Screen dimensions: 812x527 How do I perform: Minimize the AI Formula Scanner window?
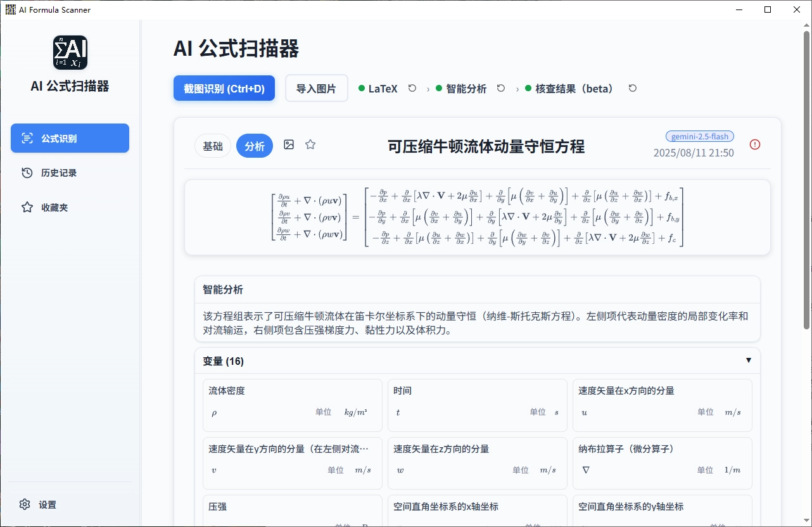(739, 10)
